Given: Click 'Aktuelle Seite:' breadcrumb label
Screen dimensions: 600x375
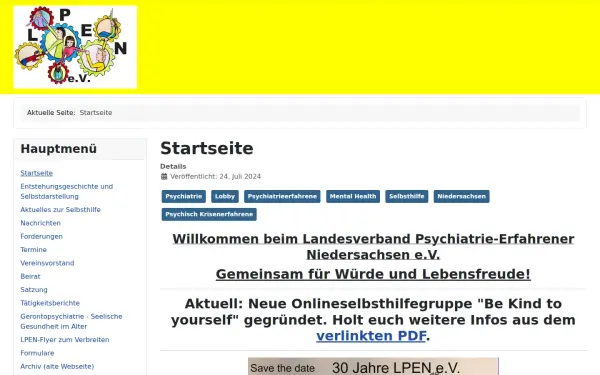Looking at the screenshot, I should tap(51, 112).
